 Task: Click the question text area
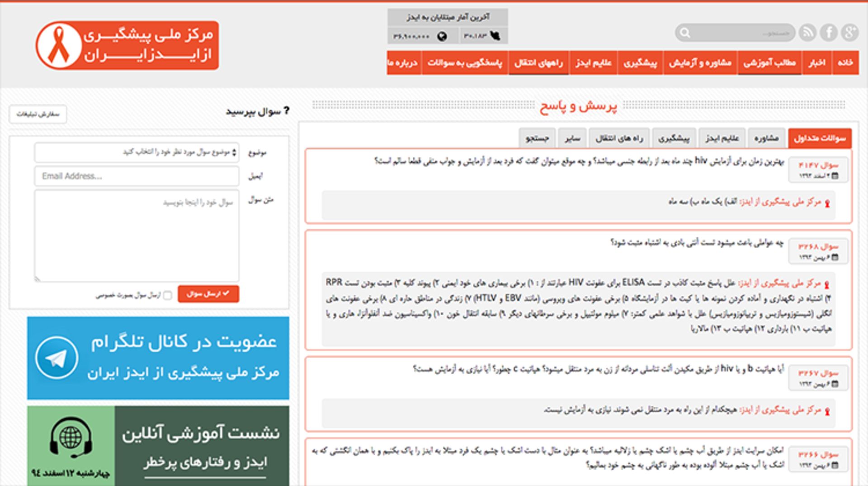point(137,236)
